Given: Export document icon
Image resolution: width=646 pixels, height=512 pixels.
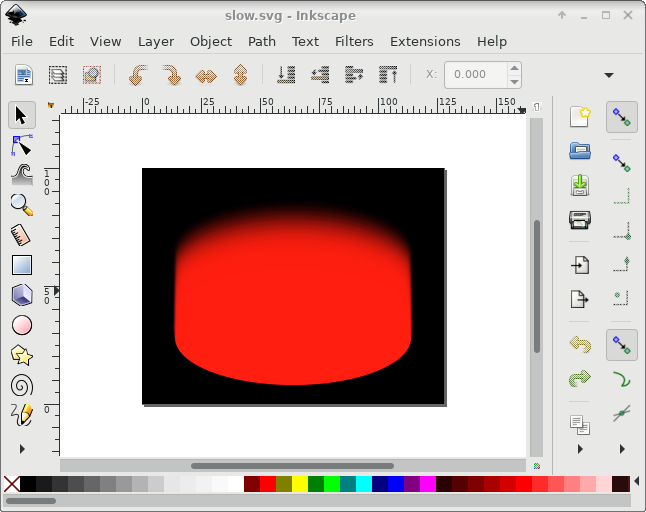Looking at the screenshot, I should pos(580,299).
